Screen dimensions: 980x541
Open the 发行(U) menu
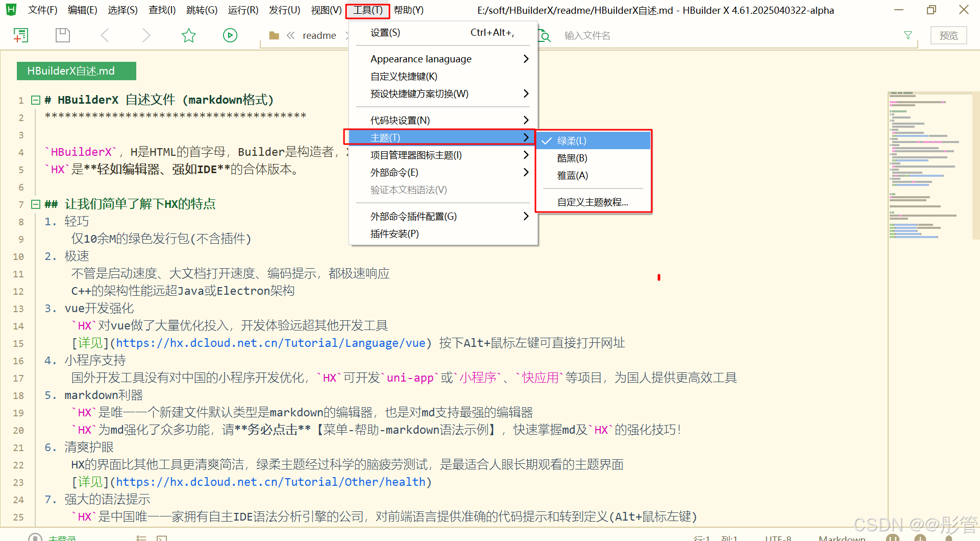coord(284,10)
